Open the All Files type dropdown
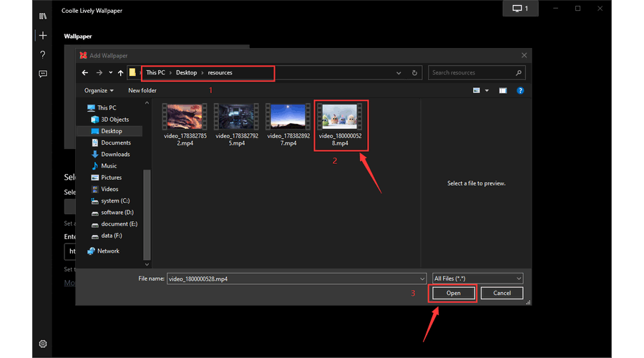Image resolution: width=644 pixels, height=358 pixels. pyautogui.click(x=477, y=279)
